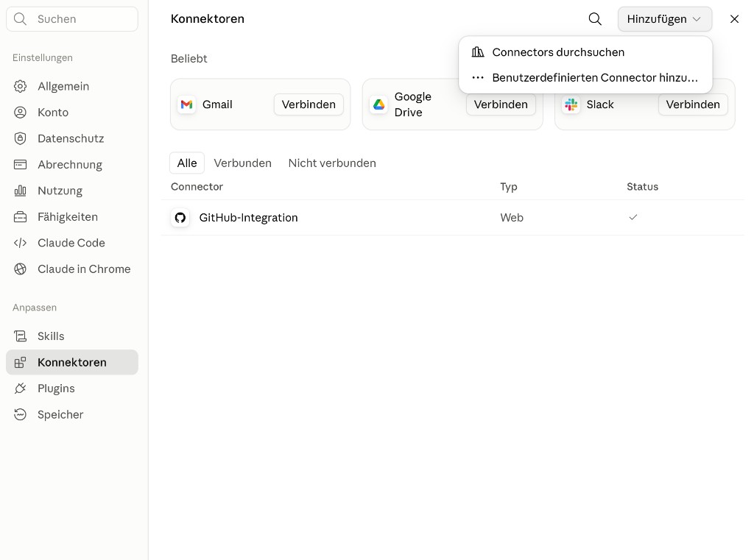Viewport: 754px width, 560px height.
Task: Open the Plugins section
Action: pyautogui.click(x=72, y=389)
